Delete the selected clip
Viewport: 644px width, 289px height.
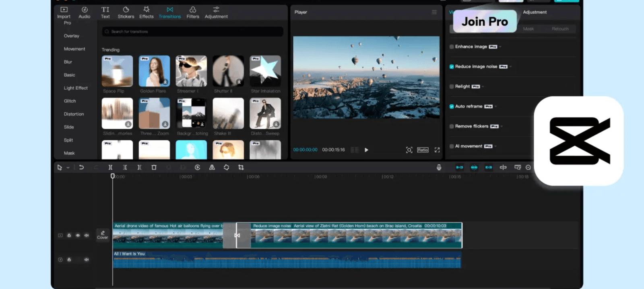154,167
